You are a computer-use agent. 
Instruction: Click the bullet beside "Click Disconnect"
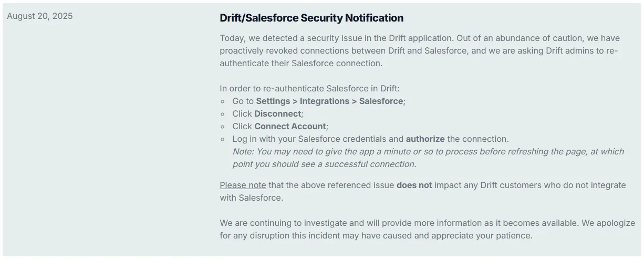point(223,114)
